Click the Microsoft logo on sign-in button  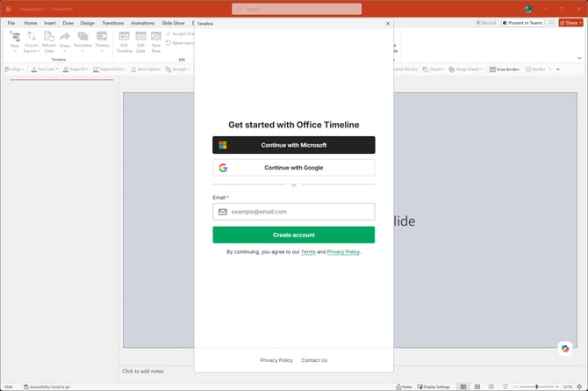pyautogui.click(x=223, y=145)
